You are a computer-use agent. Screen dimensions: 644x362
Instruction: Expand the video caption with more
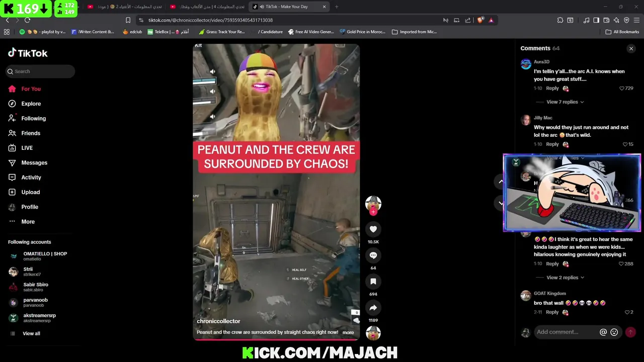348,332
